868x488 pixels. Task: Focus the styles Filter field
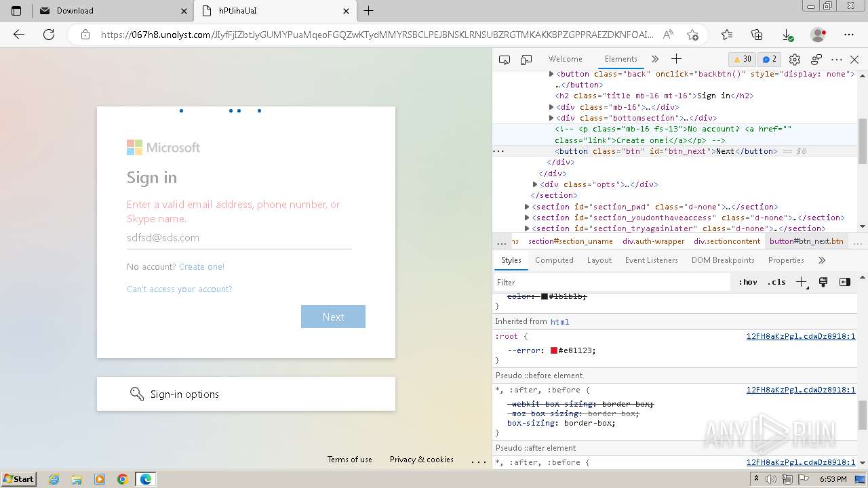(x=614, y=282)
